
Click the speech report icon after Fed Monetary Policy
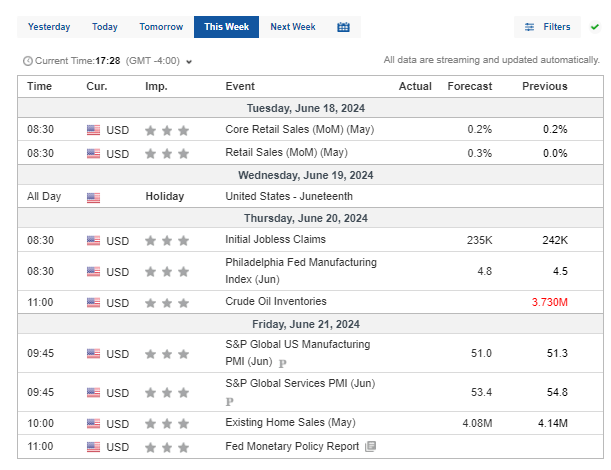coord(370,446)
